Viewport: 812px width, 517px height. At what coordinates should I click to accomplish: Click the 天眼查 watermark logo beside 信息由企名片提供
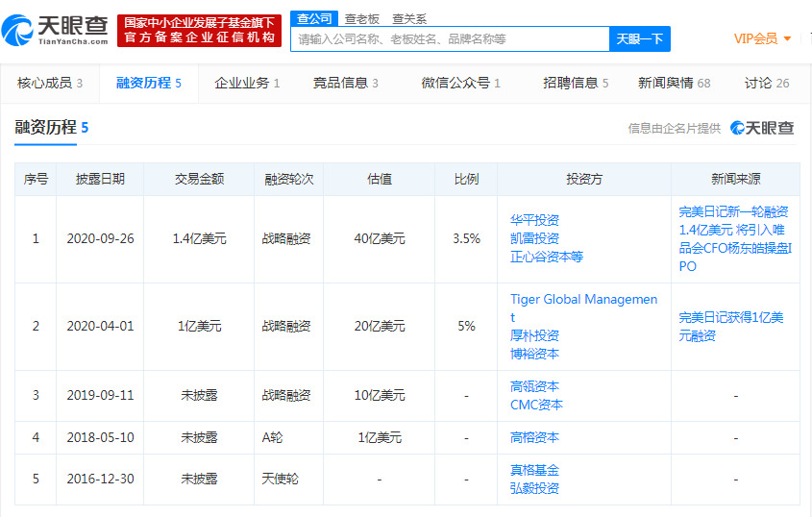762,128
